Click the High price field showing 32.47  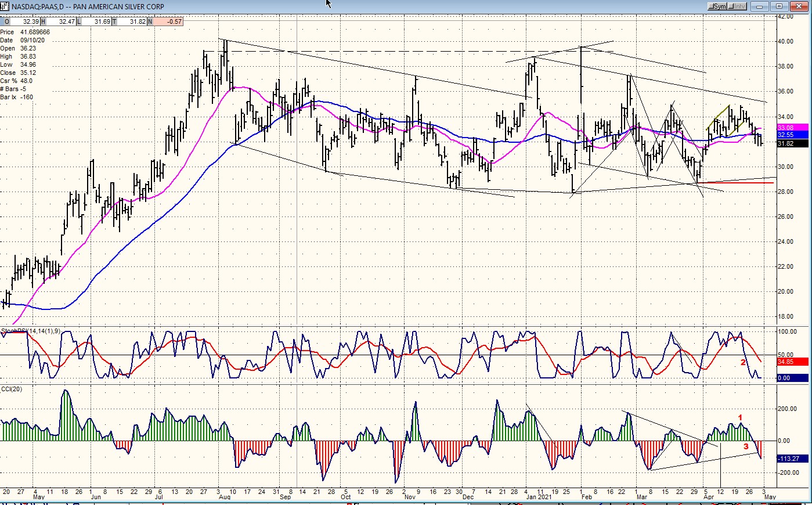pos(63,21)
